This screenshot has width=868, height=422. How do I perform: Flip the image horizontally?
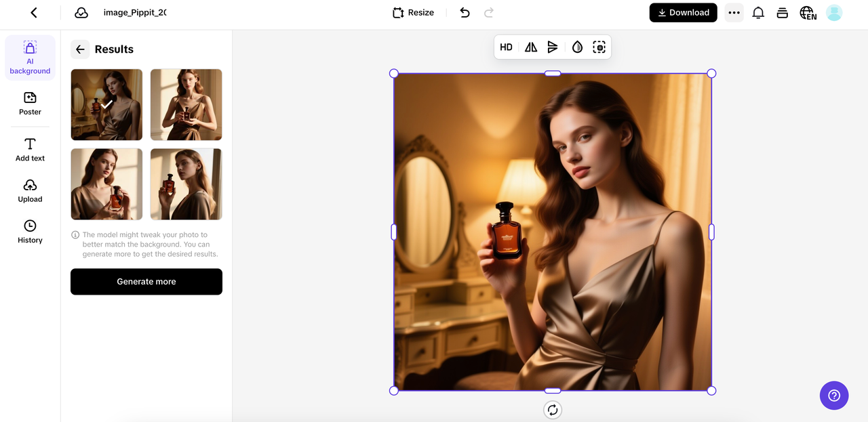click(530, 47)
